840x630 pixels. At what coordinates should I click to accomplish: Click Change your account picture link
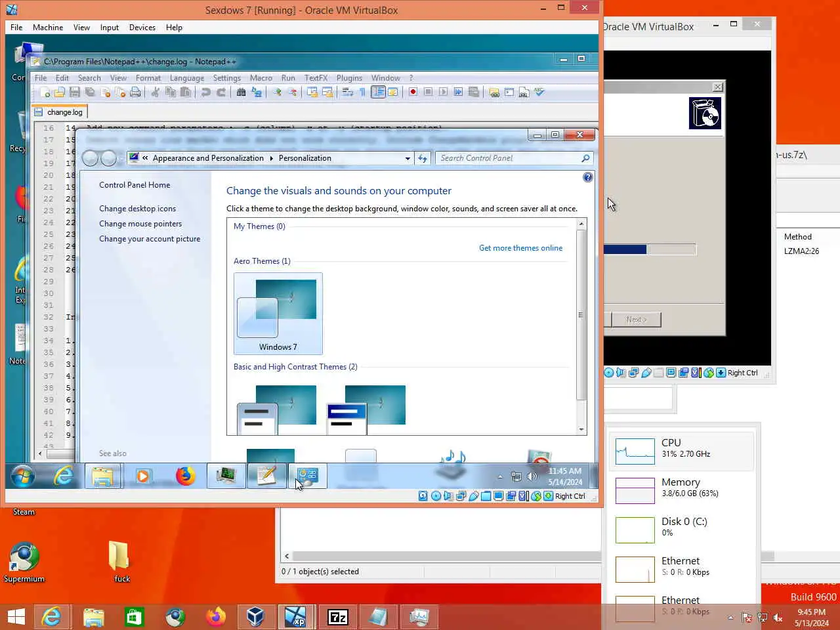point(150,239)
